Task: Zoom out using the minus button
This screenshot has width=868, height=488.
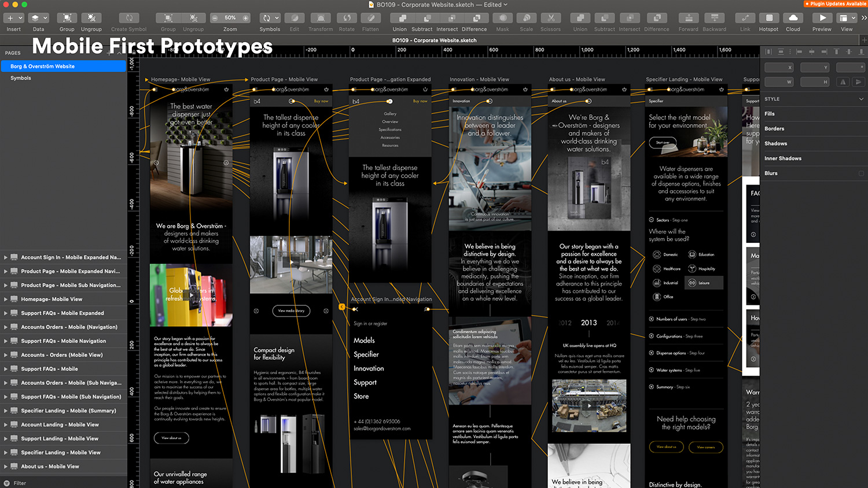Action: click(x=215, y=18)
